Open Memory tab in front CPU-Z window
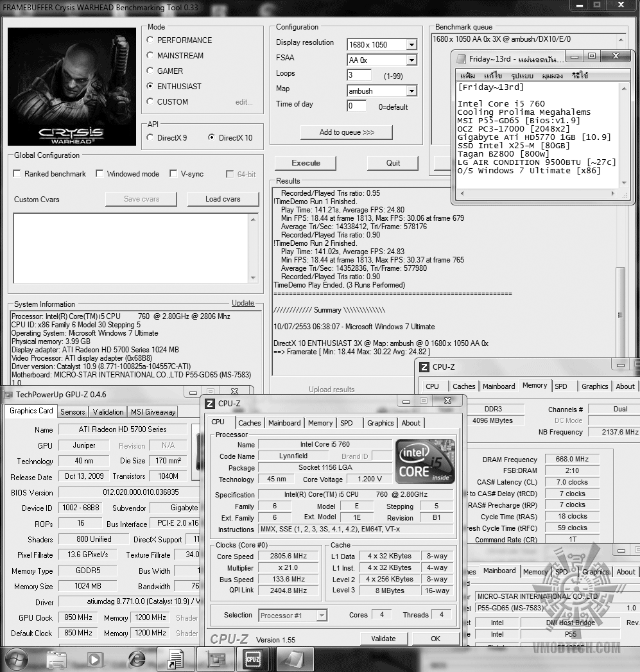Viewport: 640px width, 672px height. tap(320, 423)
